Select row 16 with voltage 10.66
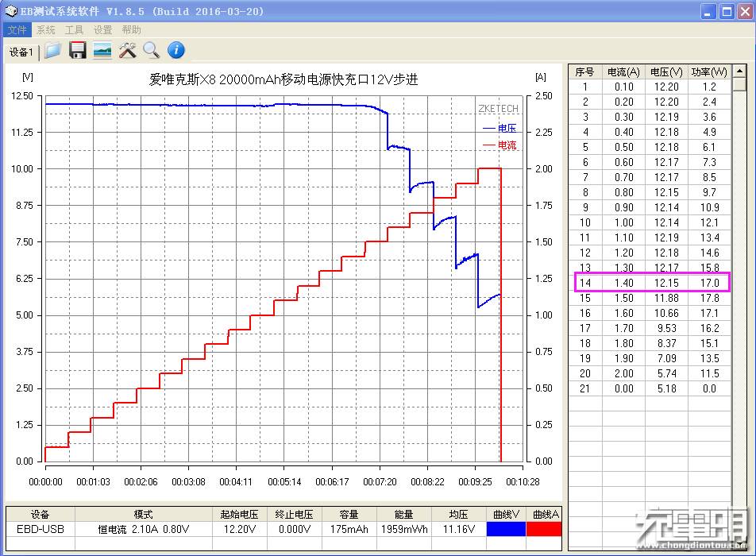The image size is (756, 556). [x=650, y=313]
